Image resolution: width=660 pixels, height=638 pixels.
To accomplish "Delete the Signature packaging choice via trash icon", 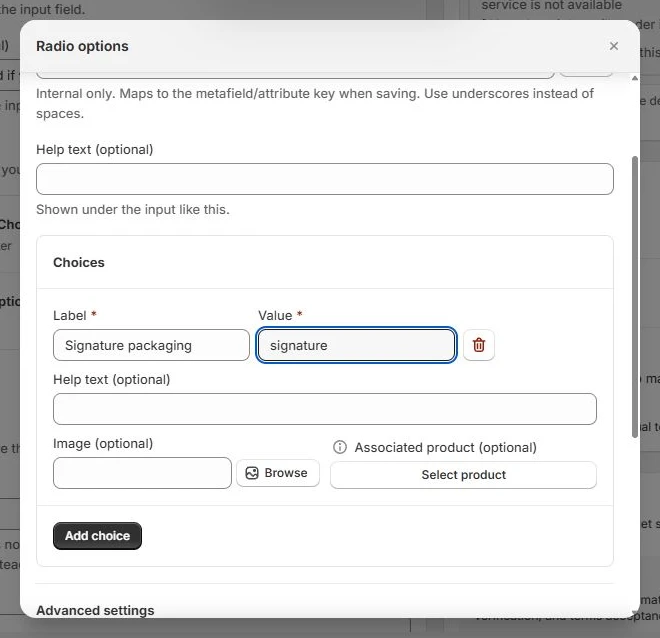I will [x=479, y=345].
